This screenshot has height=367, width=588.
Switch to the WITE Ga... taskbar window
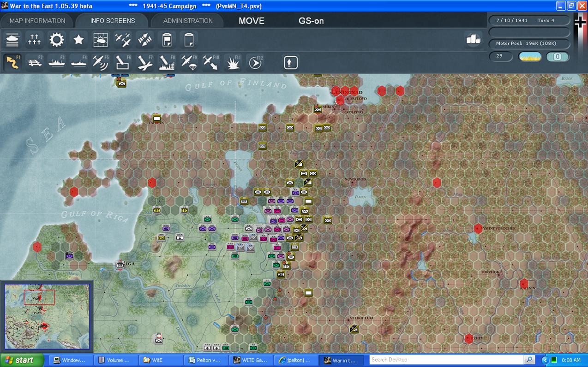[x=251, y=360]
